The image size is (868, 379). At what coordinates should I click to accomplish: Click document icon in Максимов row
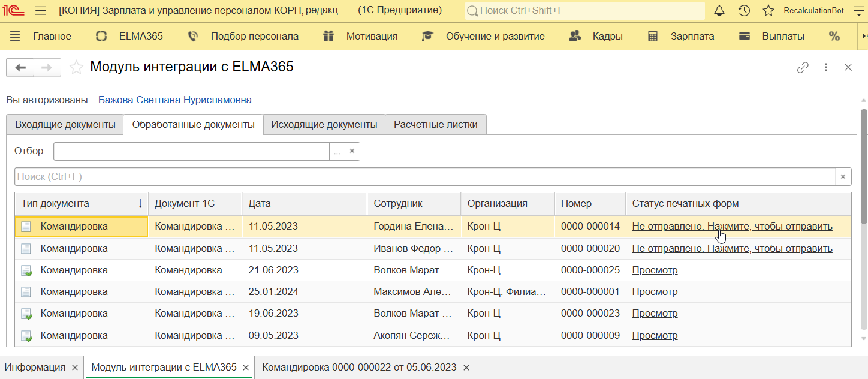click(x=26, y=292)
